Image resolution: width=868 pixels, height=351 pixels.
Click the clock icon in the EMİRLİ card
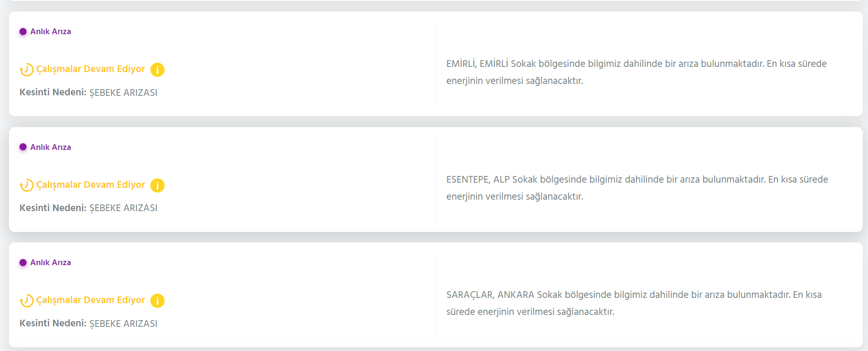pyautogui.click(x=27, y=70)
